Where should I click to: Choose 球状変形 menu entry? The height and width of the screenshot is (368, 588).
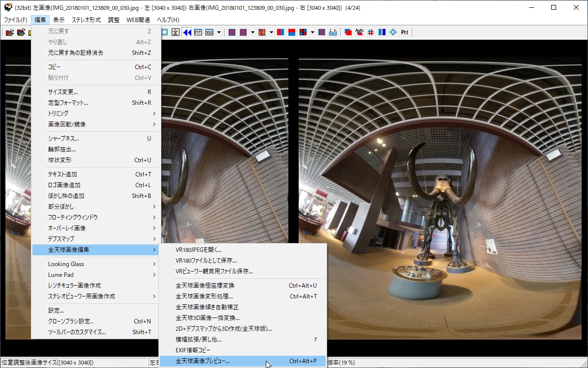pos(97,160)
